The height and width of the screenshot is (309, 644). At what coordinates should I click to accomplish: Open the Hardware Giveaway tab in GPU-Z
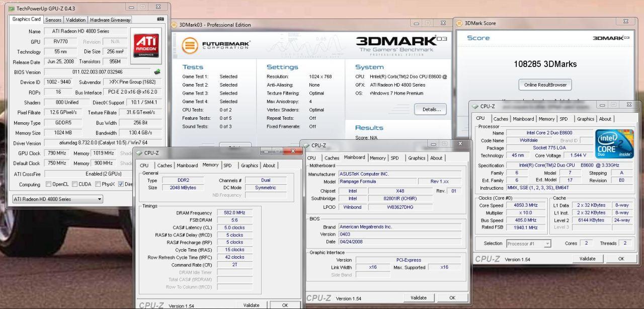[x=110, y=20]
